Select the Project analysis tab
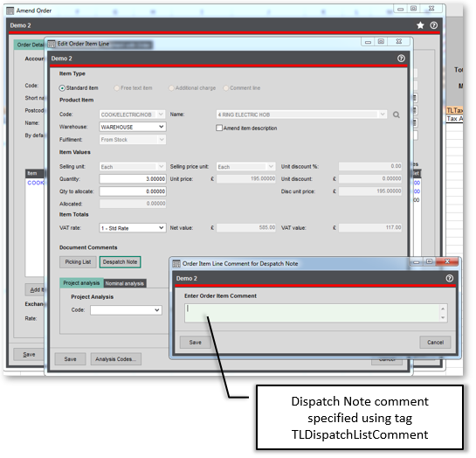Image resolution: width=476 pixels, height=458 pixels. coord(81,283)
